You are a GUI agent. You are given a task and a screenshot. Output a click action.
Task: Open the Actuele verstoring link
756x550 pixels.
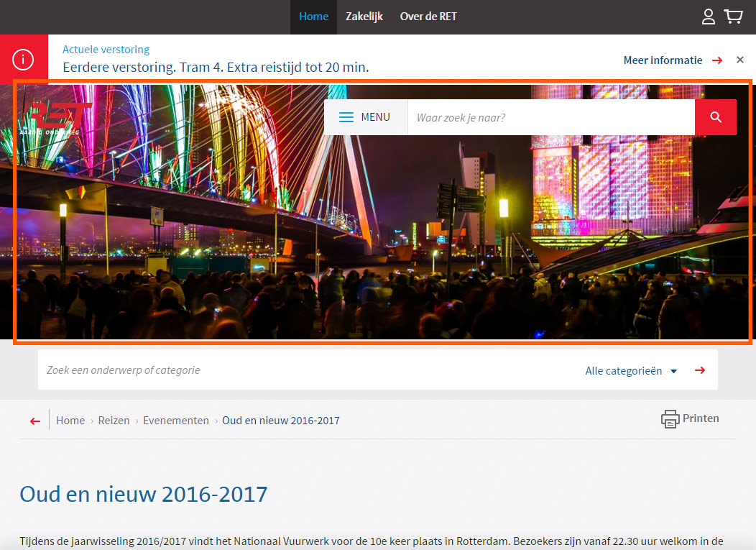[106, 49]
